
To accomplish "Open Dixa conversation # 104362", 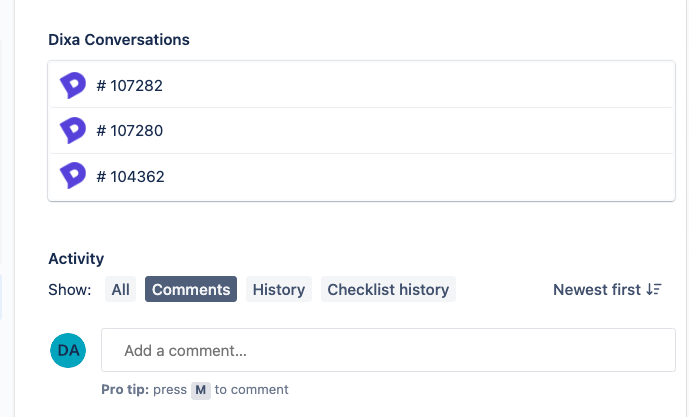I will point(130,177).
